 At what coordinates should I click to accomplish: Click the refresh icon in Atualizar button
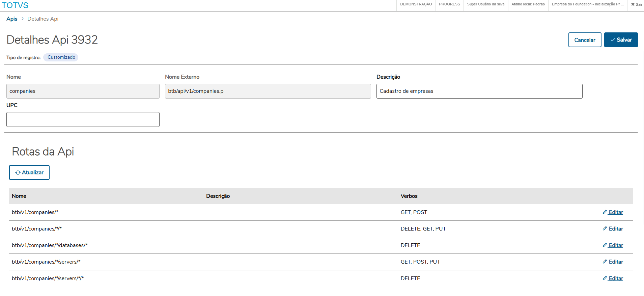(18, 172)
